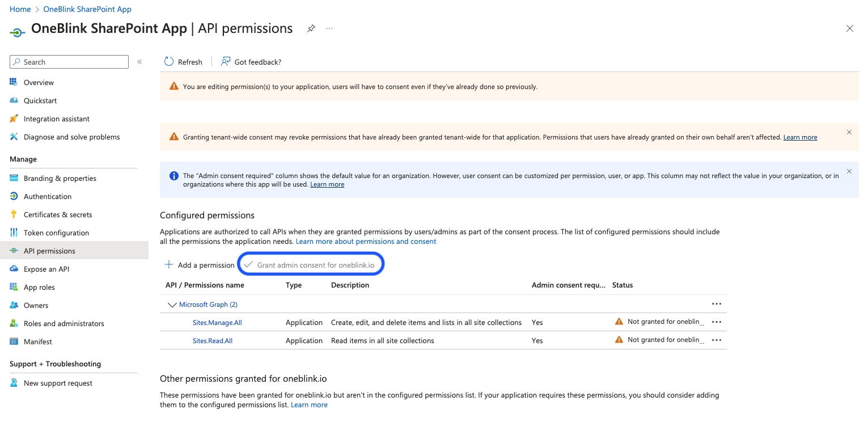The image size is (868, 422).
Task: Click Learn more under Other permissions granted
Action: pyautogui.click(x=309, y=404)
